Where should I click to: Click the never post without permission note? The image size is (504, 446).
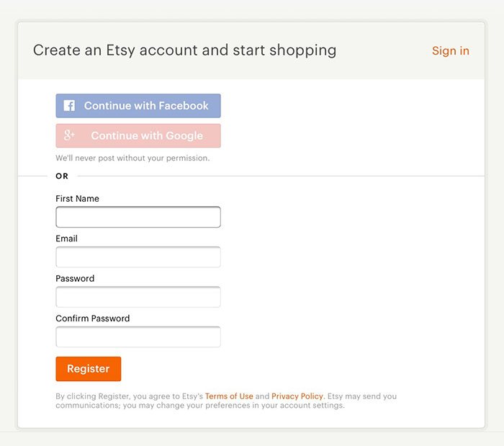coord(132,159)
